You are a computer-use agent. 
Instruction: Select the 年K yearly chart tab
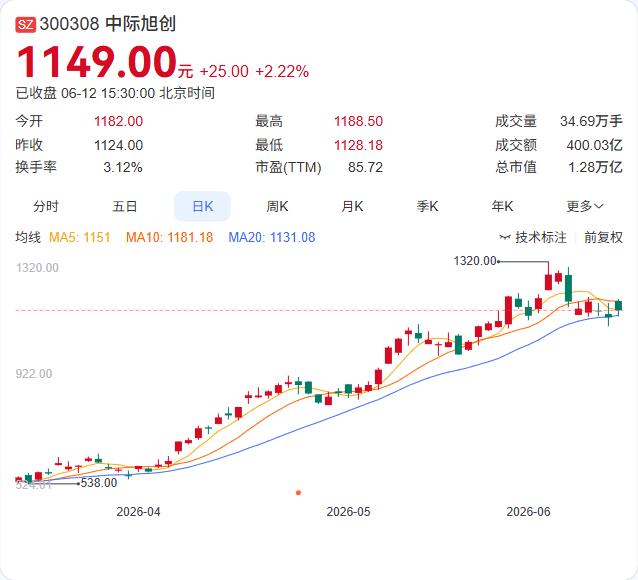pos(503,206)
